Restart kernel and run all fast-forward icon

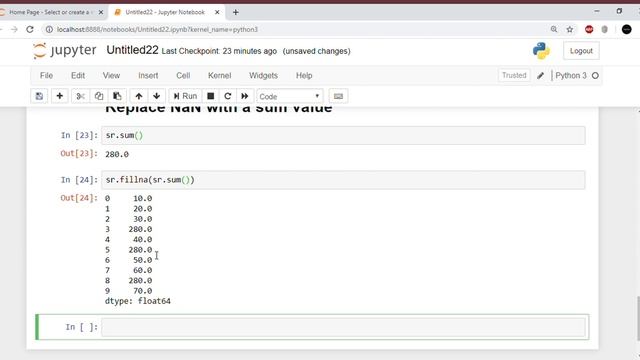click(244, 96)
